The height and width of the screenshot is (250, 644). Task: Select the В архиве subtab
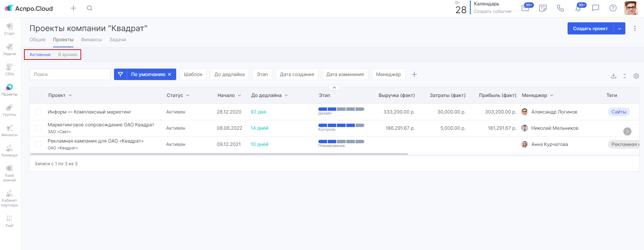(x=68, y=54)
